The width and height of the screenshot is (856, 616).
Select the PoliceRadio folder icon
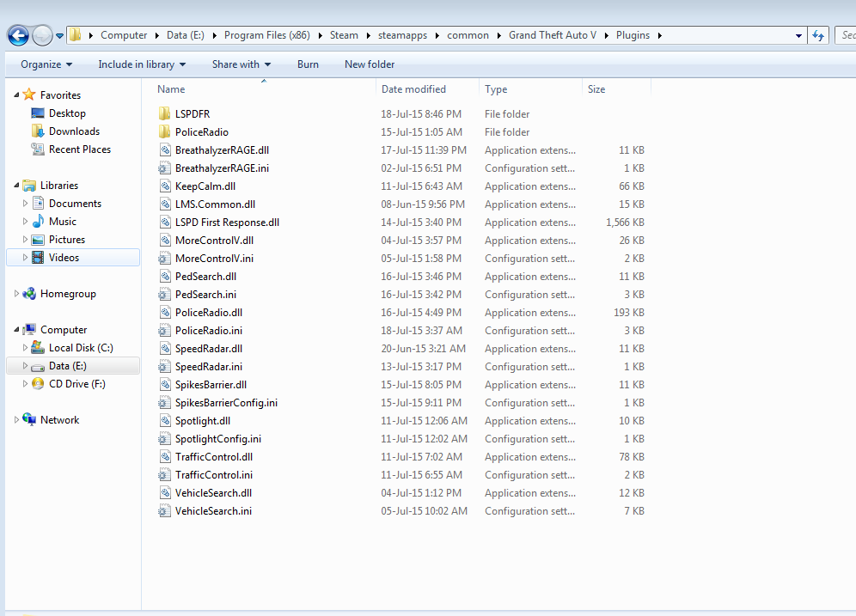164,131
